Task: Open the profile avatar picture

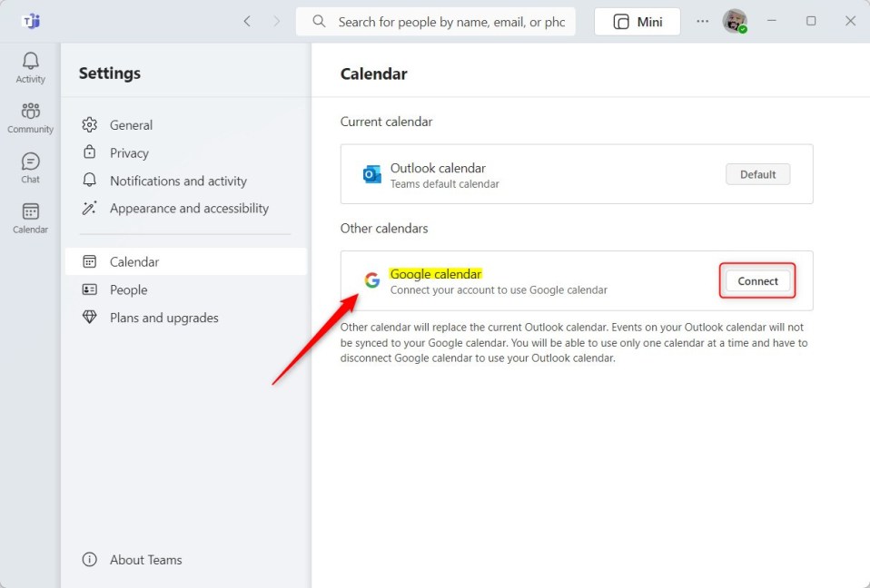Action: [735, 21]
